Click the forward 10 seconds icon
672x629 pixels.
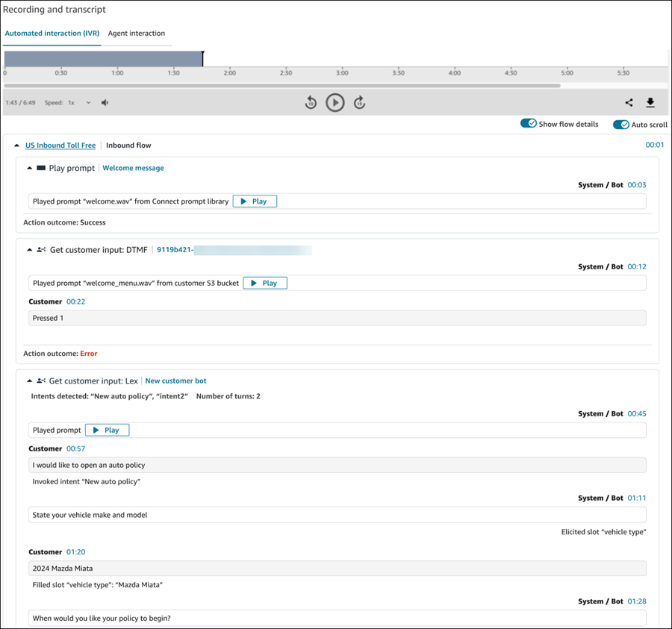(x=359, y=103)
